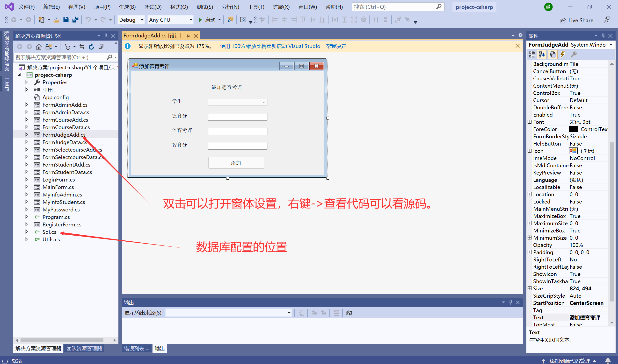Image resolution: width=618 pixels, height=364 pixels.
Task: Click Sync with Active Document icon
Action: (82, 47)
